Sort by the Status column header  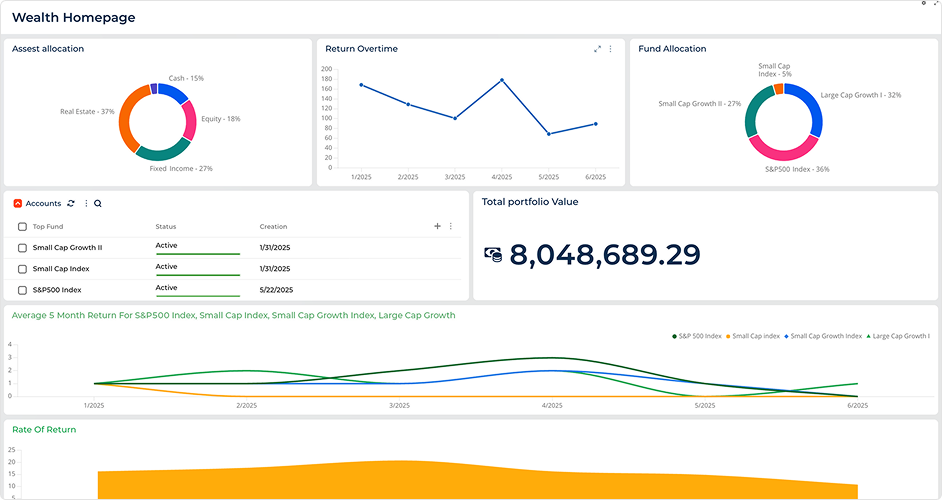pyautogui.click(x=165, y=227)
